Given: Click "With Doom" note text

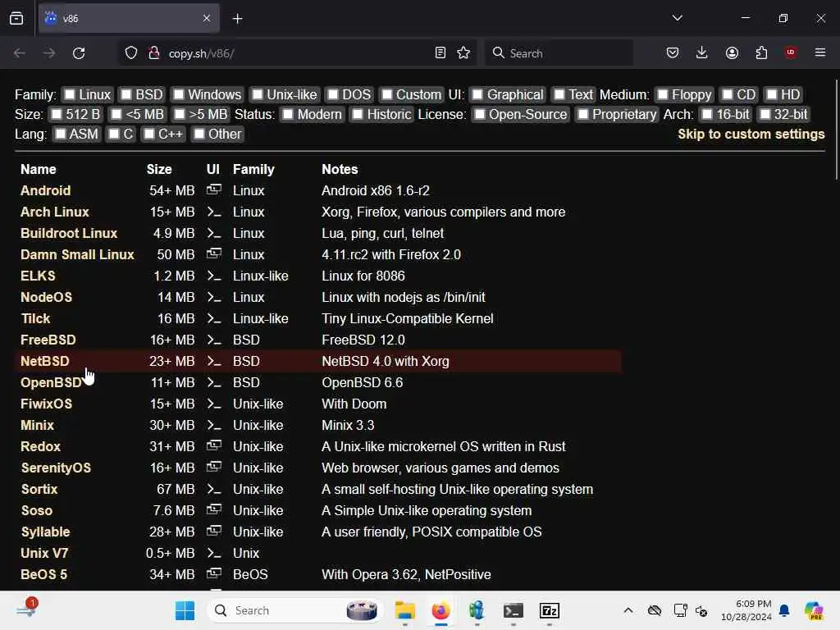Looking at the screenshot, I should tap(354, 404).
